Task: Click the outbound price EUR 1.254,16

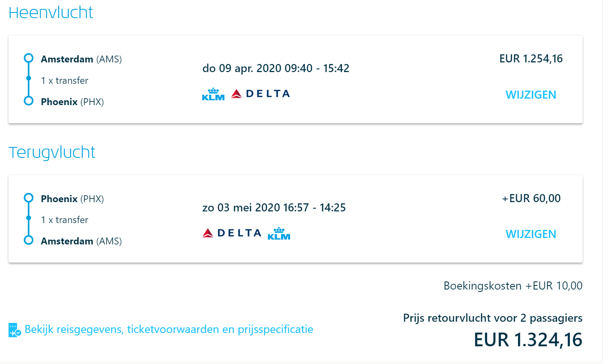Action: pos(531,59)
